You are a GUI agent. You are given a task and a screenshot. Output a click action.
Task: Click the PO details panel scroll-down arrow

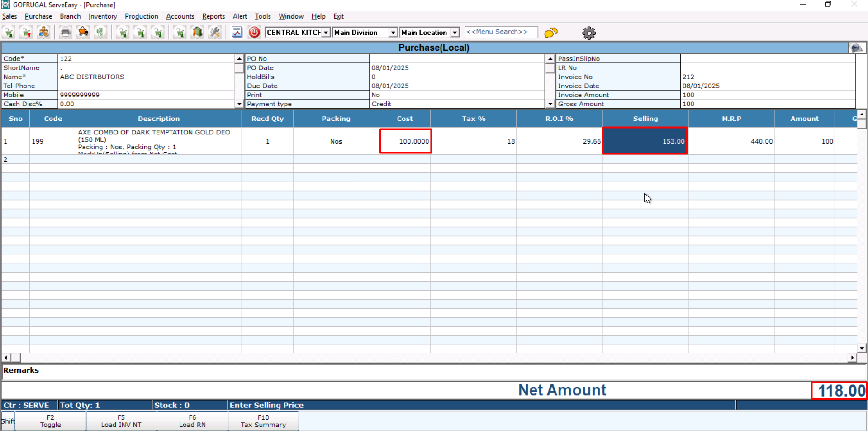click(x=550, y=104)
